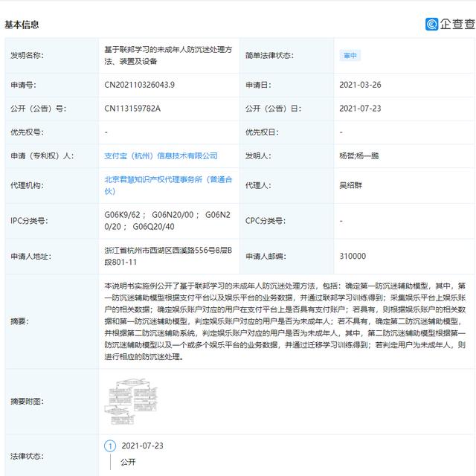Click the 优先权号 label
Image resolution: width=476 pixels, height=476 pixels.
coord(27,132)
